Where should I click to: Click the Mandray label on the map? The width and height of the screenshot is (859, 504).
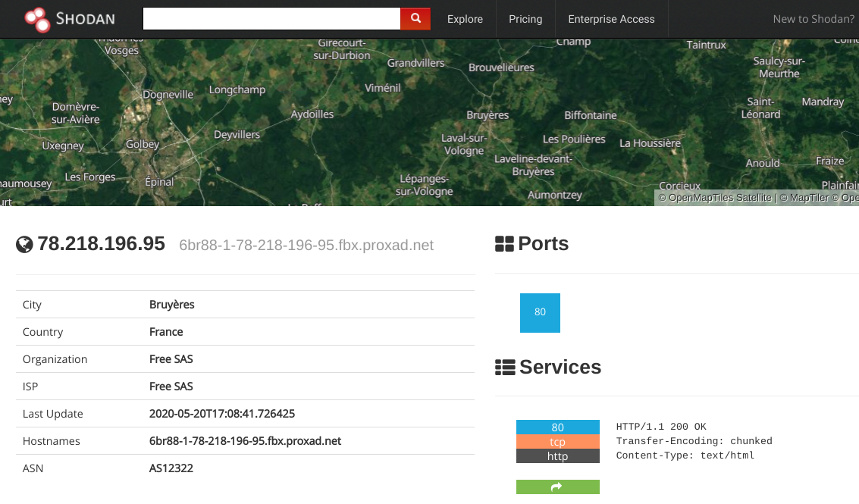pos(823,102)
